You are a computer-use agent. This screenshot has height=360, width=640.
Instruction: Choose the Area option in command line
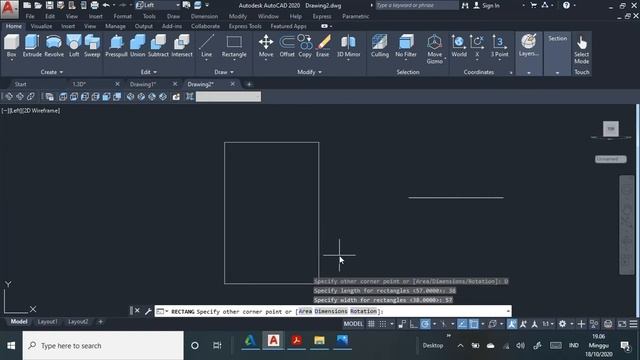305,311
